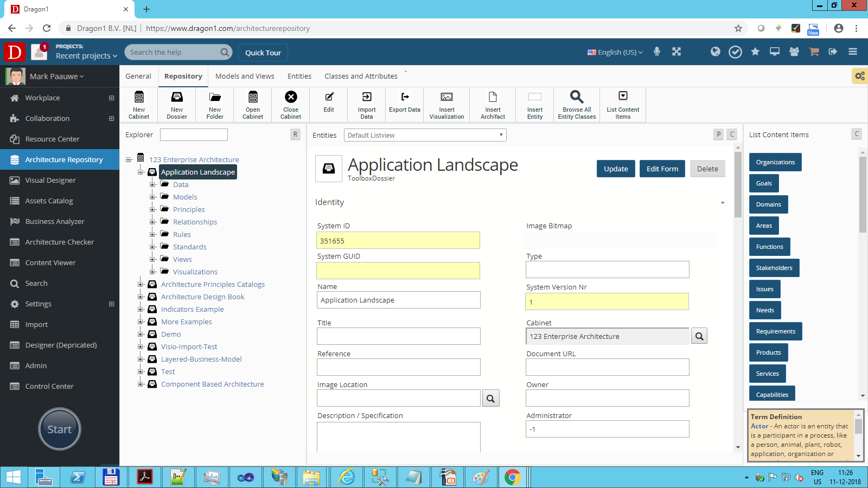Click the Cabinet lookup magnifier button
This screenshot has width=868, height=488.
click(699, 336)
